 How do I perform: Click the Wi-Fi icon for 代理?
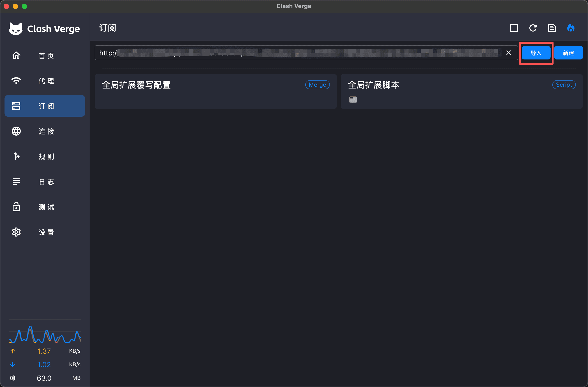16,81
